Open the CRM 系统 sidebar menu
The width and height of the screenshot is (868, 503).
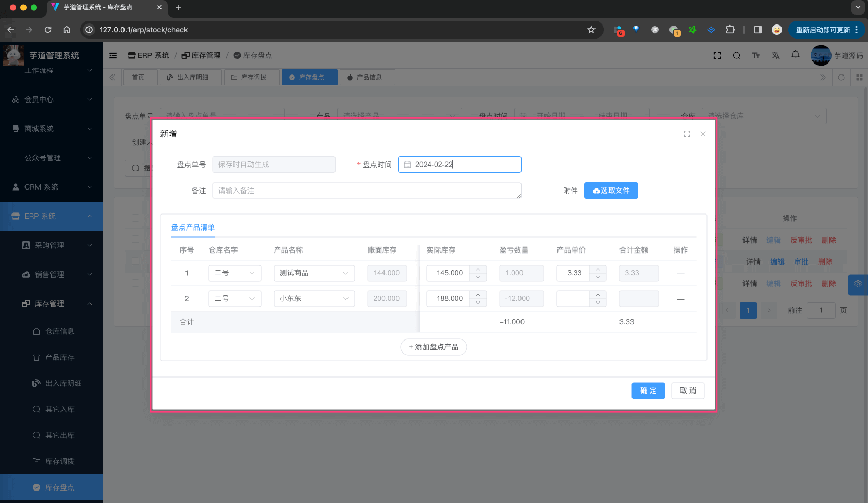tap(51, 187)
